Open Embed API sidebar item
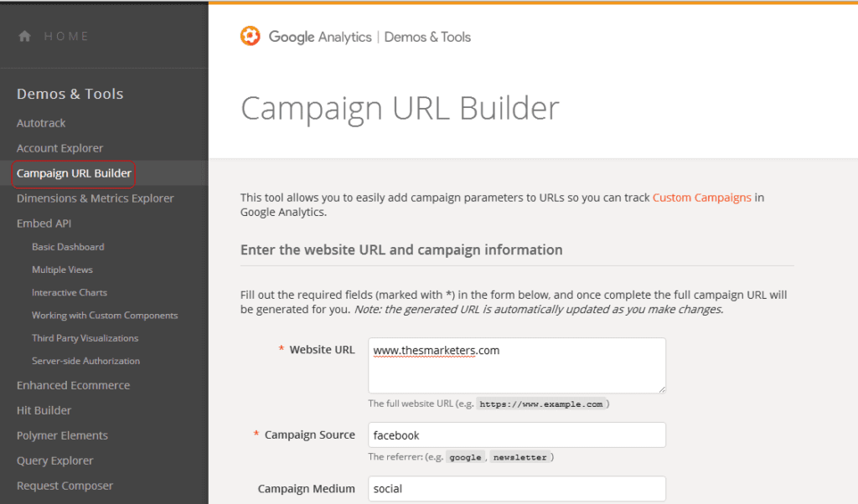This screenshot has height=504, width=858. pyautogui.click(x=44, y=224)
